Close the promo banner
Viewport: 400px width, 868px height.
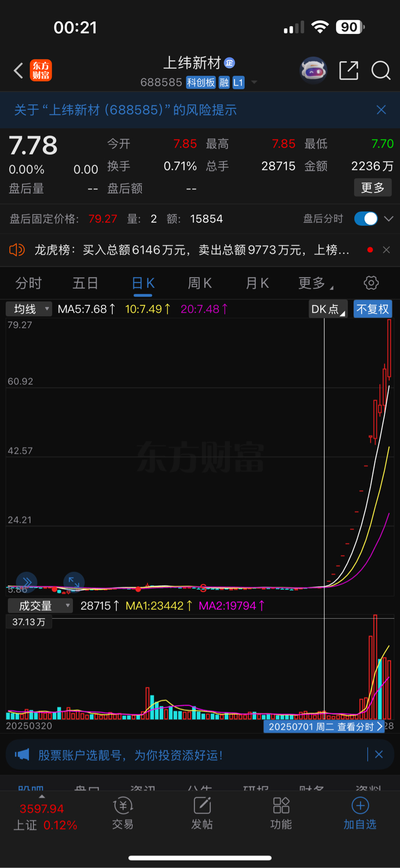tap(379, 754)
